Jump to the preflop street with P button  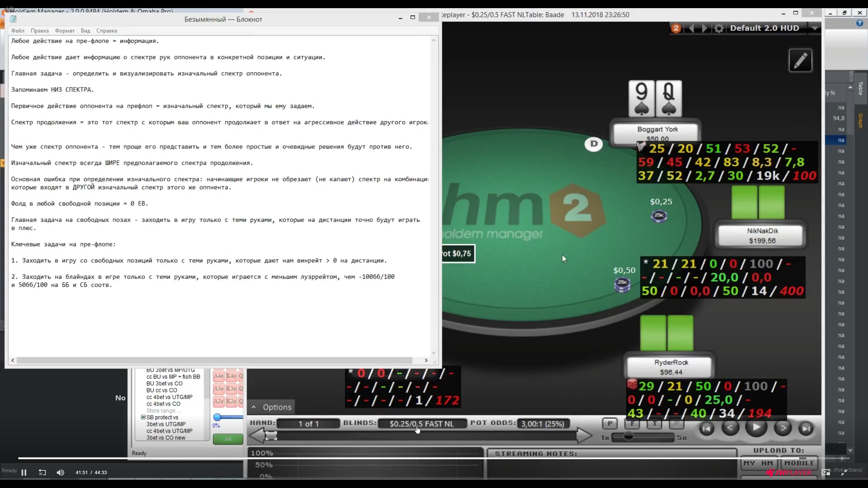(x=610, y=423)
